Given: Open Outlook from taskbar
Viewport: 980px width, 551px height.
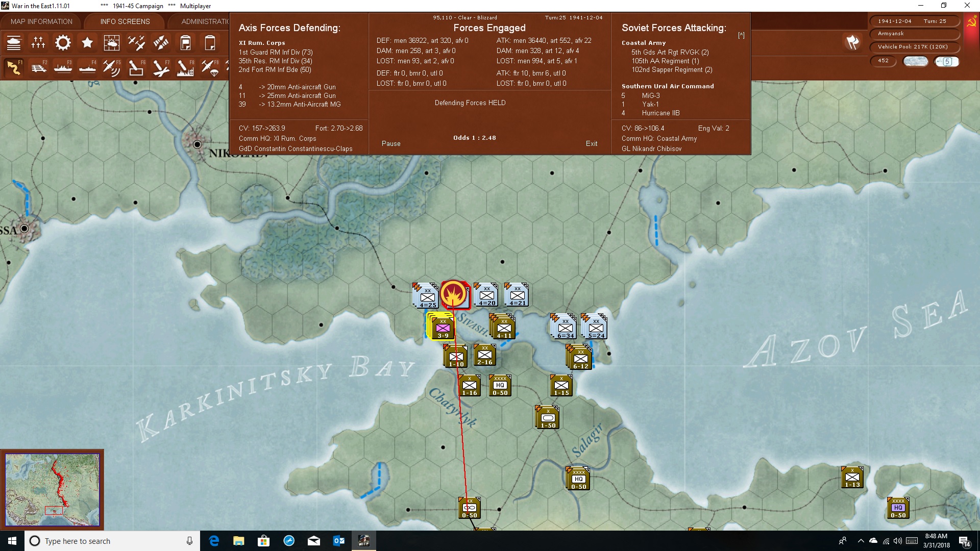Looking at the screenshot, I should pyautogui.click(x=338, y=541).
